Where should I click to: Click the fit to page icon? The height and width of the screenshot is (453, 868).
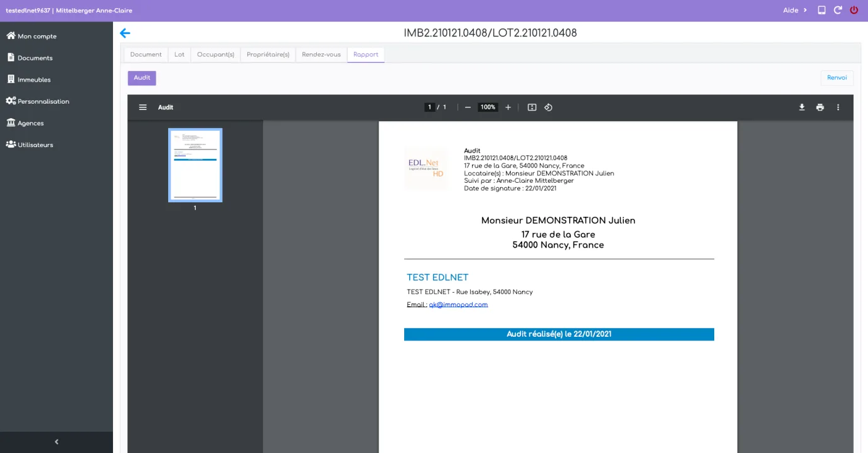click(532, 107)
